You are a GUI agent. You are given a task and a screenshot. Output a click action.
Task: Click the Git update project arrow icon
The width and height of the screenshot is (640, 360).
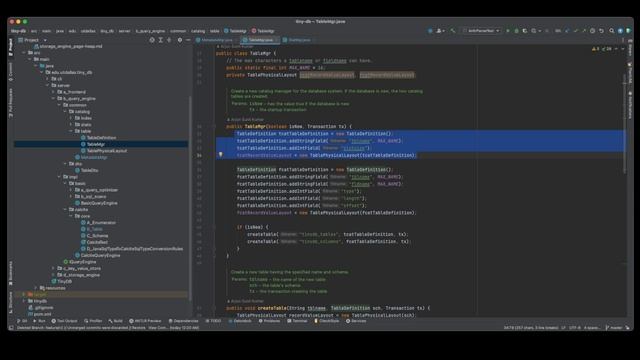point(567,31)
